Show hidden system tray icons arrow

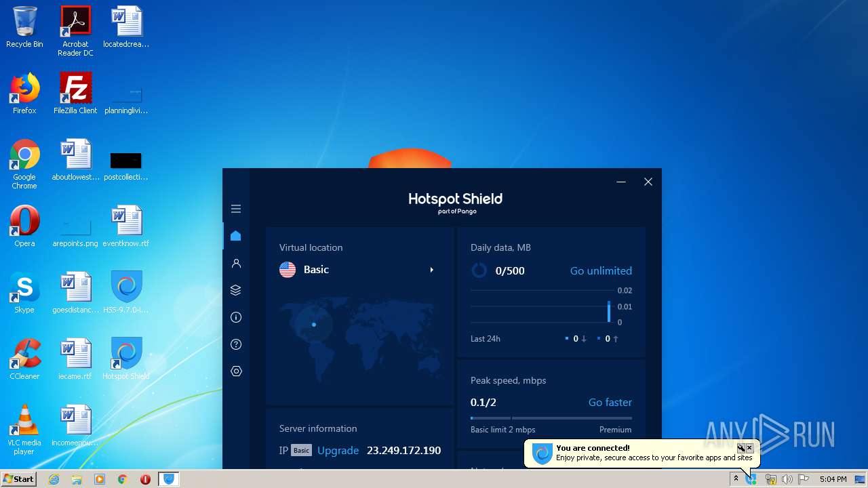click(x=736, y=479)
